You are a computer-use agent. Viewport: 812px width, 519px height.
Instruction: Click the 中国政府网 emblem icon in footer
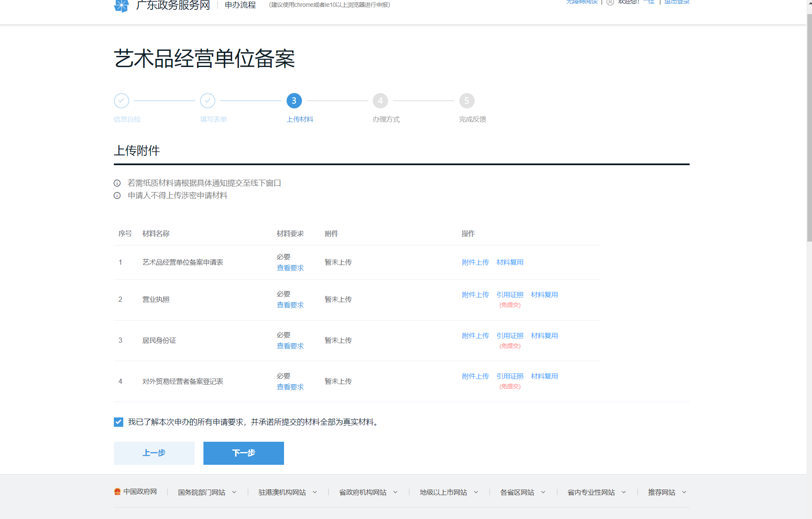pos(117,492)
